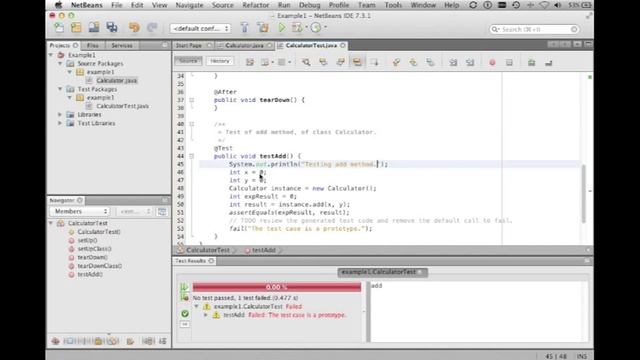Toggle the navigator filter icon beside view dropdown

pos(162,211)
